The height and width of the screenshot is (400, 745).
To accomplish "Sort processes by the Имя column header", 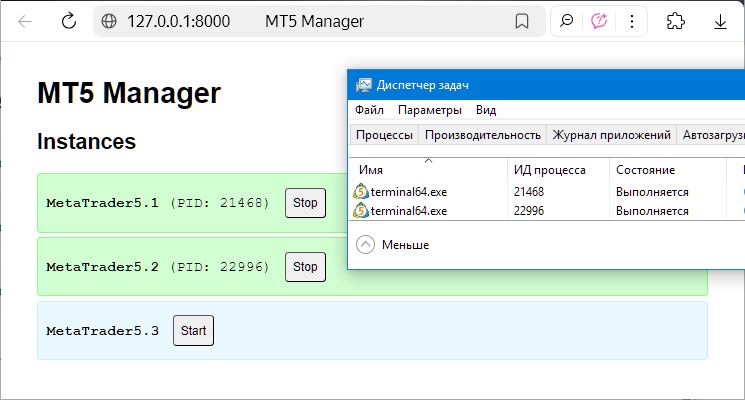I will pyautogui.click(x=371, y=170).
